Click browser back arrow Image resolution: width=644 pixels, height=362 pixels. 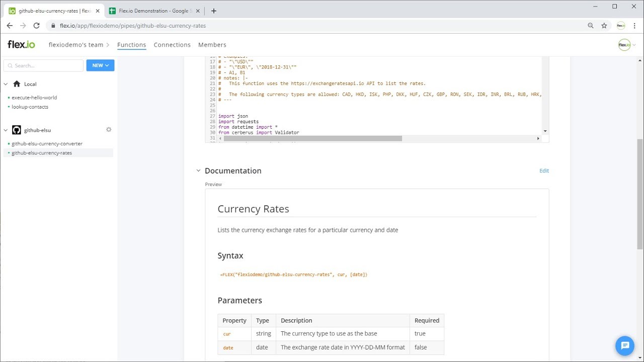pyautogui.click(x=10, y=26)
